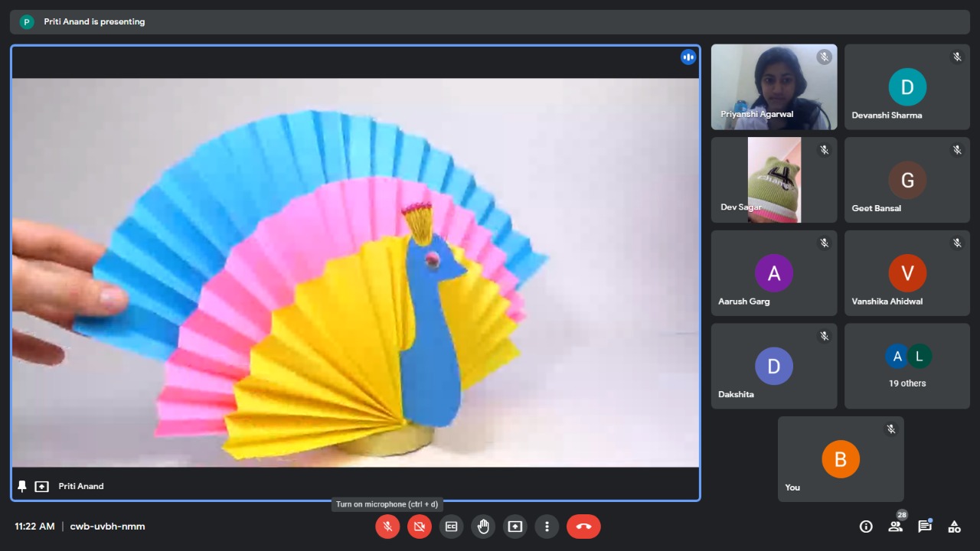The height and width of the screenshot is (551, 980).
Task: Open the 19 others participants tile
Action: (x=907, y=366)
